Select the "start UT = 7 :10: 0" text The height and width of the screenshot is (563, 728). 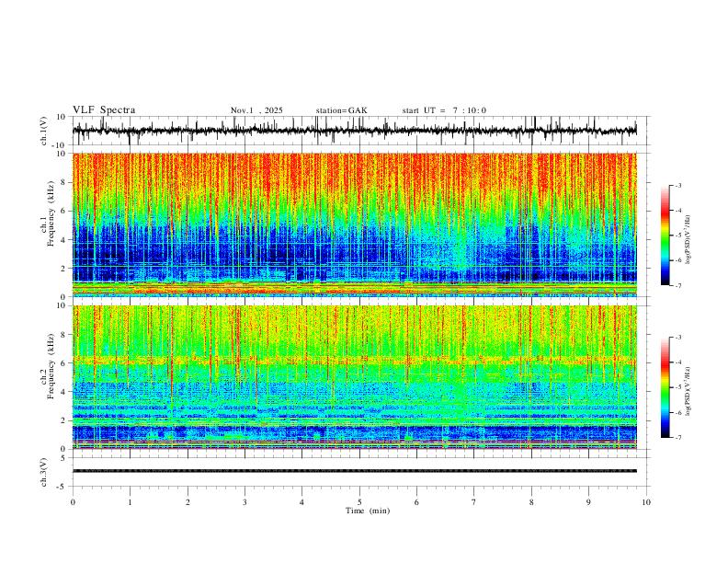[x=444, y=110]
